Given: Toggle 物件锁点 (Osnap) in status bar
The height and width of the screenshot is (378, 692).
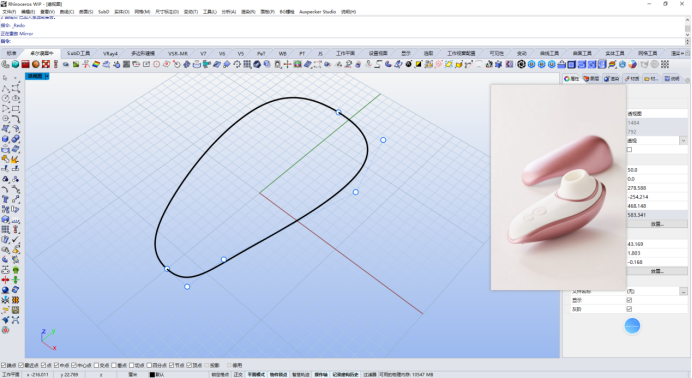Looking at the screenshot, I should tap(278, 374).
